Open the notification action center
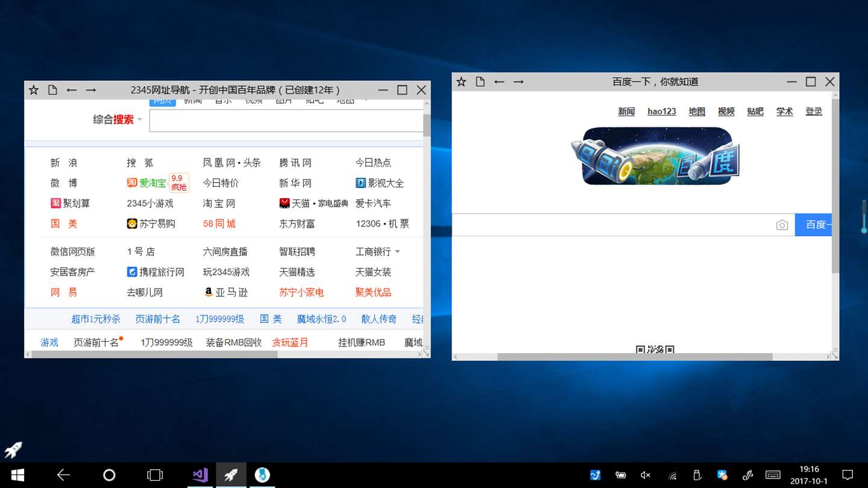Viewport: 868px width, 488px height. coord(847,475)
